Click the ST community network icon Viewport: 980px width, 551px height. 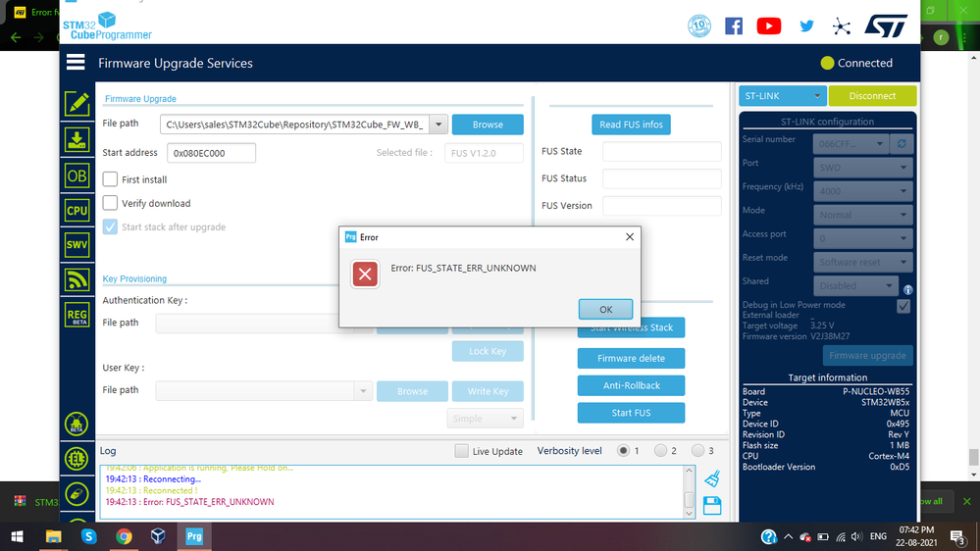[842, 26]
